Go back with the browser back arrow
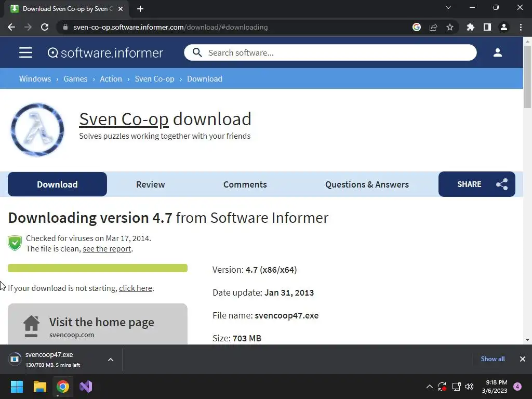 pos(11,27)
